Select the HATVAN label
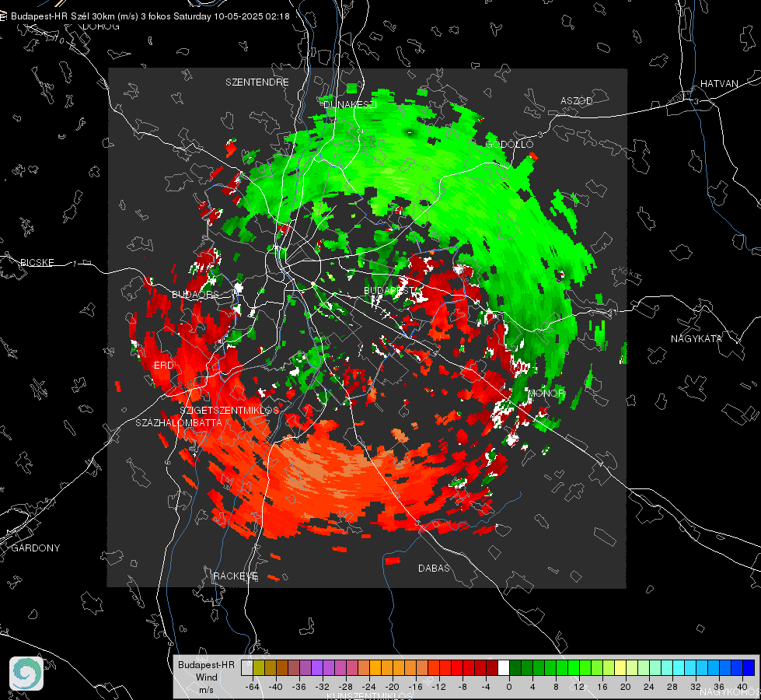The width and height of the screenshot is (761, 700). coord(719,84)
